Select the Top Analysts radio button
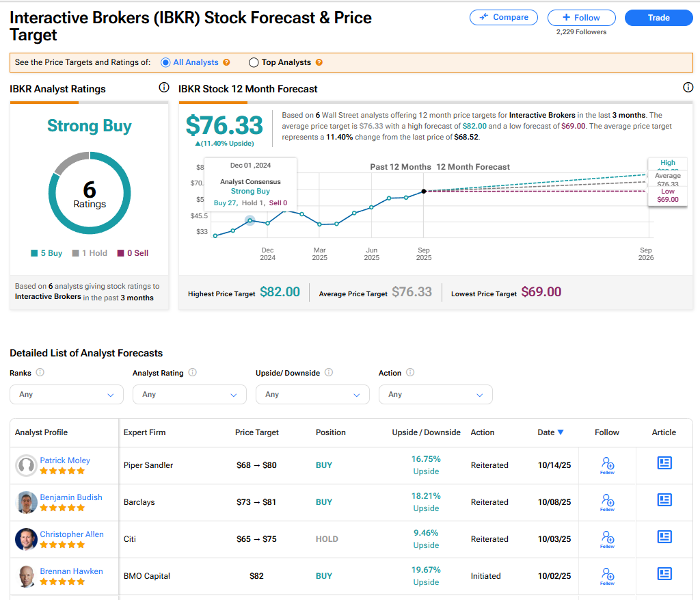 (254, 62)
